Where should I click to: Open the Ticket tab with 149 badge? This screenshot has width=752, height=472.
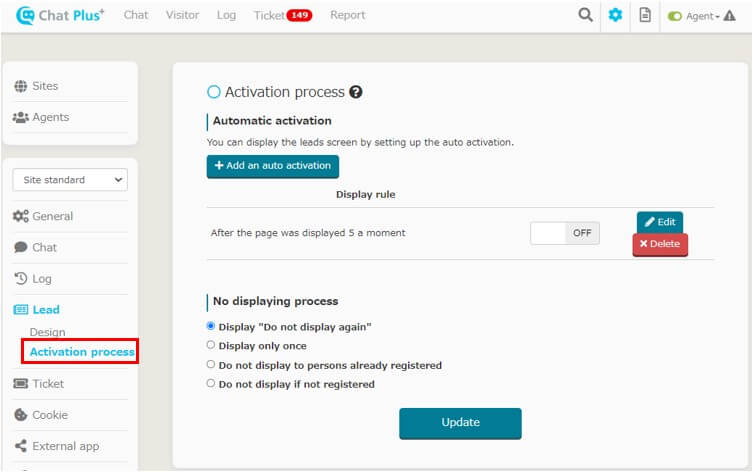282,15
